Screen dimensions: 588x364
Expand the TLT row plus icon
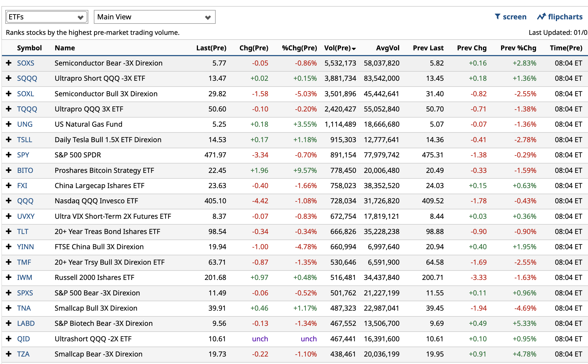(x=9, y=231)
